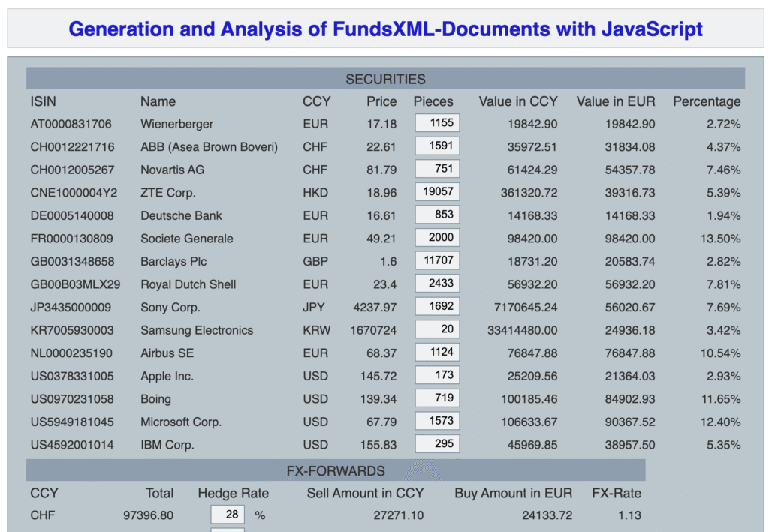Edit the Samsung Electronics pieces input
769x532 pixels.
(437, 329)
